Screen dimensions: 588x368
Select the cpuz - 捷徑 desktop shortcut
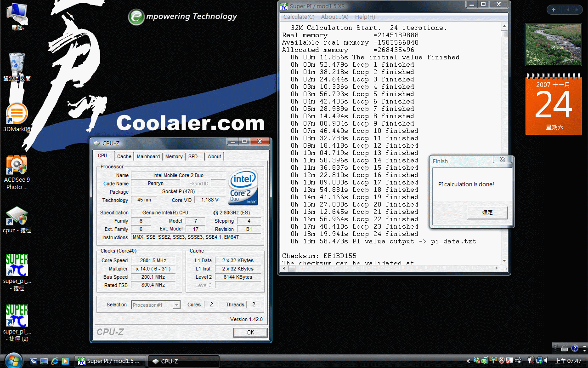17,220
